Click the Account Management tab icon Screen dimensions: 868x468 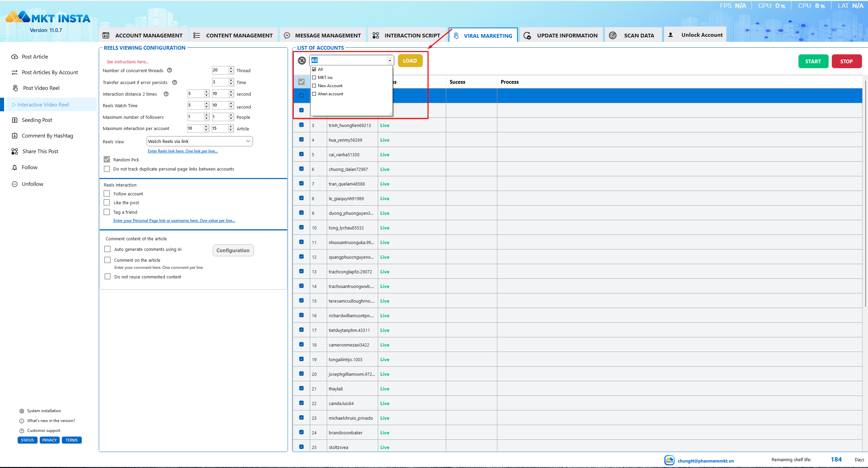point(106,35)
